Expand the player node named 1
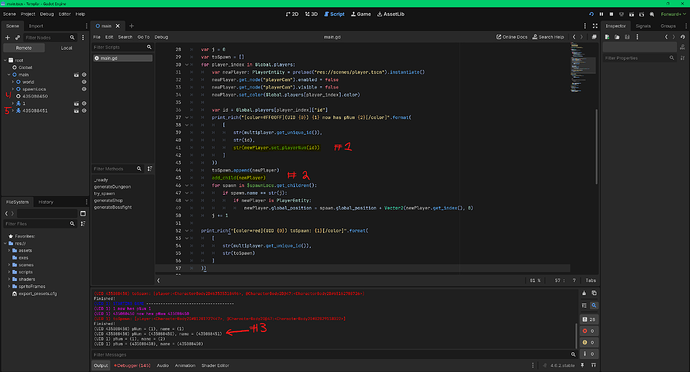The width and height of the screenshot is (690, 372). pyautogui.click(x=13, y=103)
